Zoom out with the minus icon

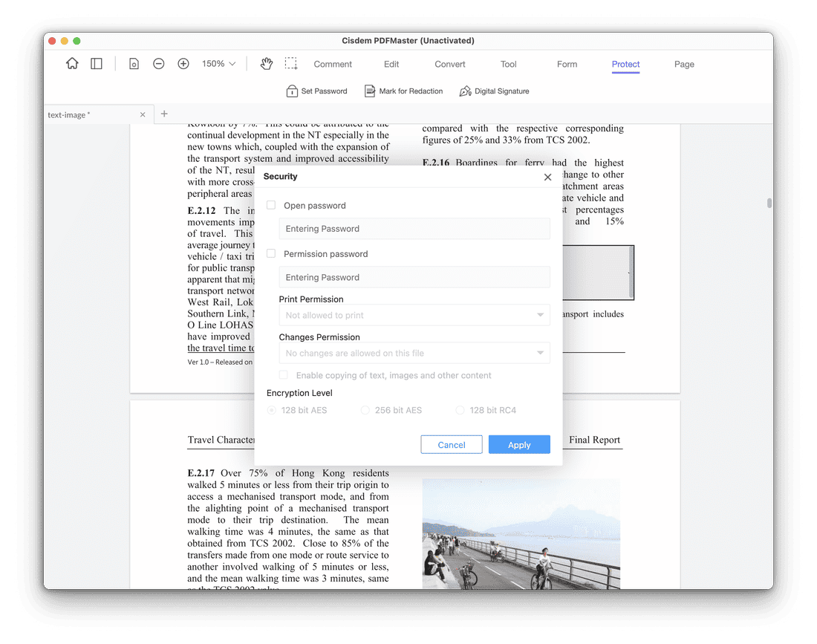pos(159,64)
